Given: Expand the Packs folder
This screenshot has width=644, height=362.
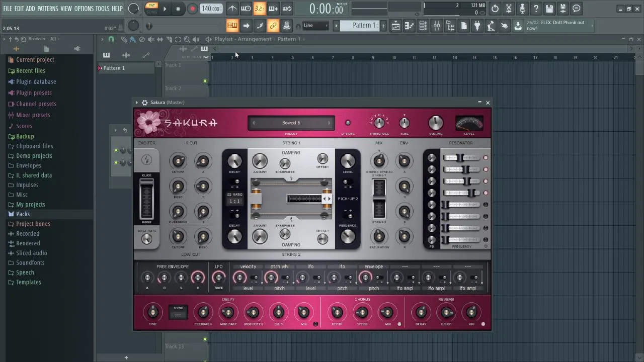Looking at the screenshot, I should point(23,214).
